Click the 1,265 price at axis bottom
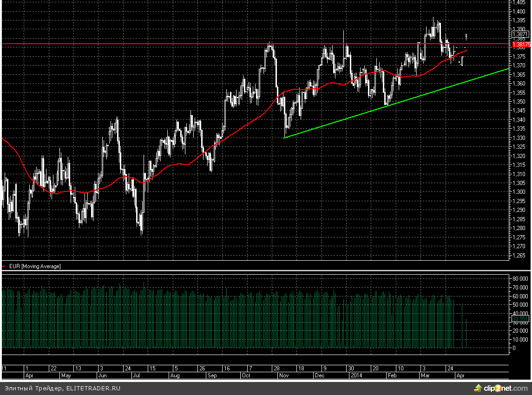The image size is (532, 395). 519,255
